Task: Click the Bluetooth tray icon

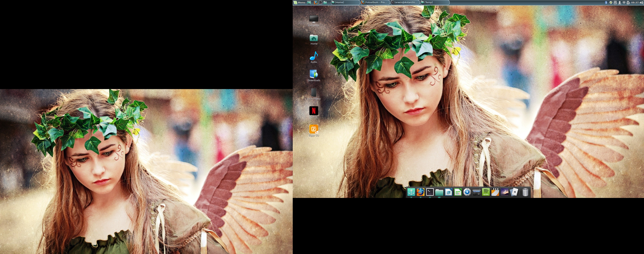Action: click(x=606, y=2)
